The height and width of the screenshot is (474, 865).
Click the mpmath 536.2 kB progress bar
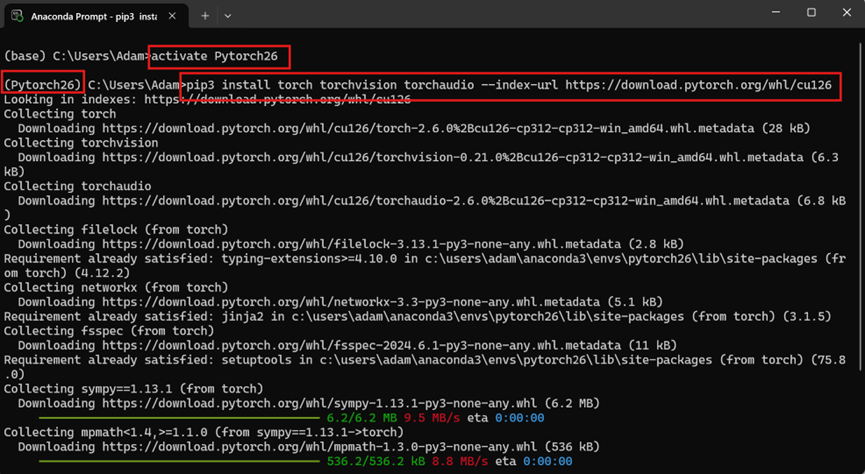point(179,461)
